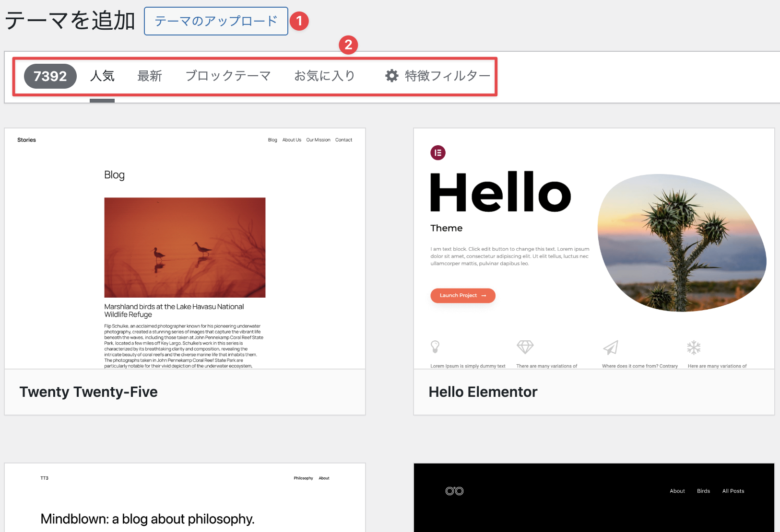Show the お気に入り themes tab
The image size is (780, 532).
pyautogui.click(x=324, y=76)
